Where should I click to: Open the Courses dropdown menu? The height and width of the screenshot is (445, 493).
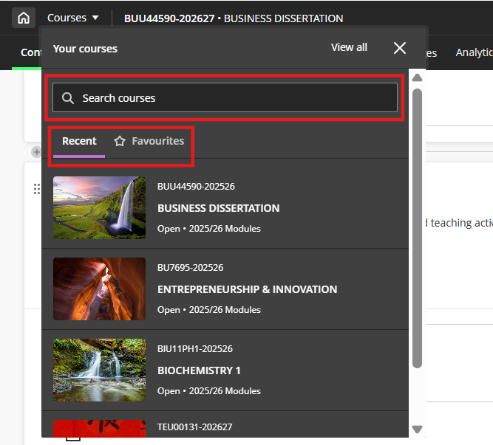tap(73, 18)
